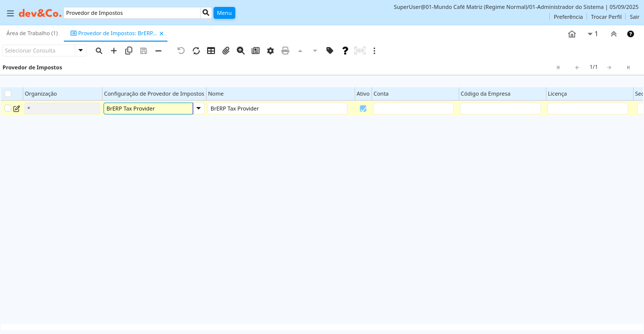644x334 pixels.
Task: Click the Zoom Across icon
Action: point(241,51)
